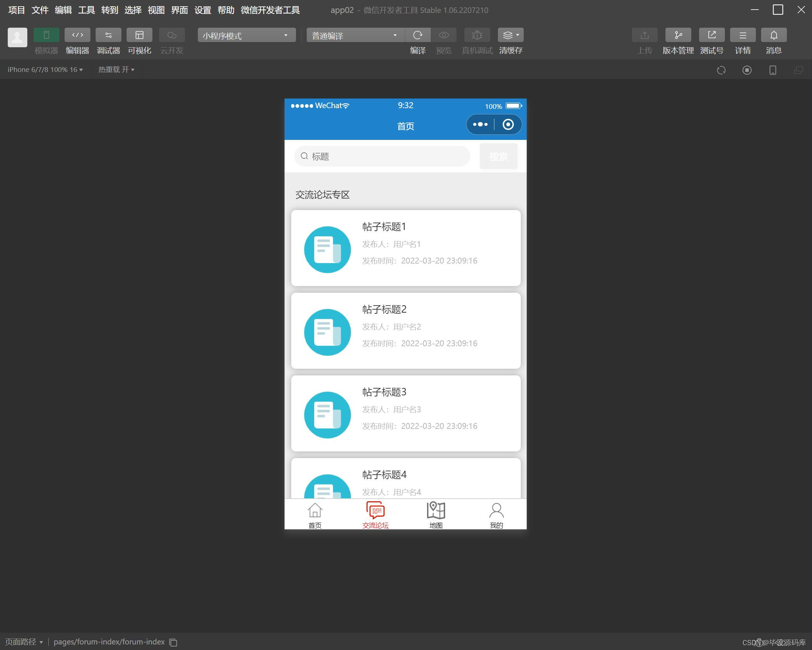Image resolution: width=812 pixels, height=650 pixels.
Task: Toggle the editor (编辑器) panel
Action: 77,35
